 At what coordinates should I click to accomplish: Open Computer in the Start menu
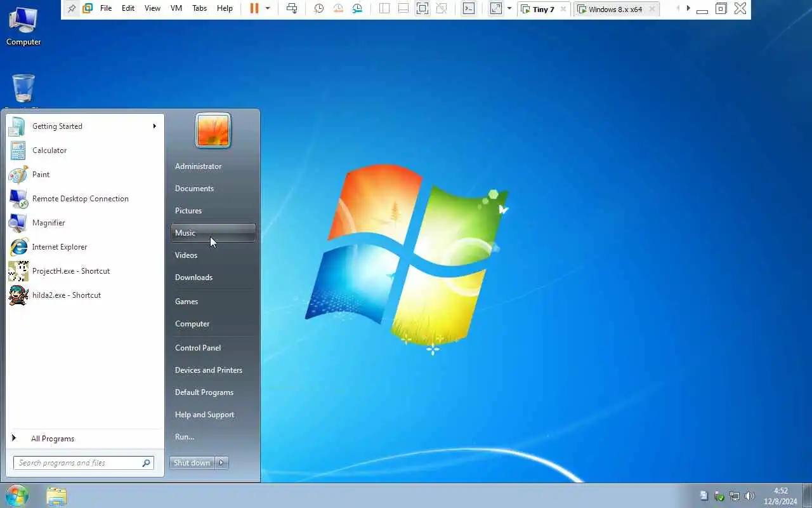pyautogui.click(x=213, y=324)
